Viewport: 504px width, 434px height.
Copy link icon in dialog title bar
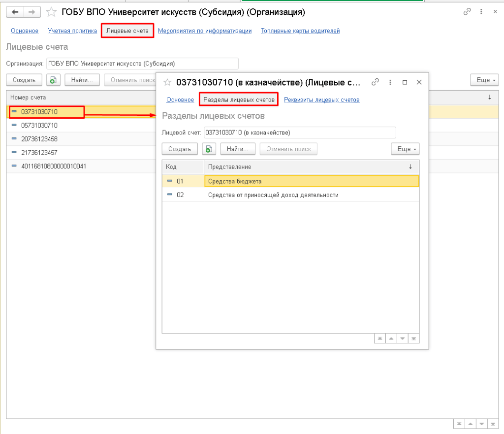tap(375, 82)
